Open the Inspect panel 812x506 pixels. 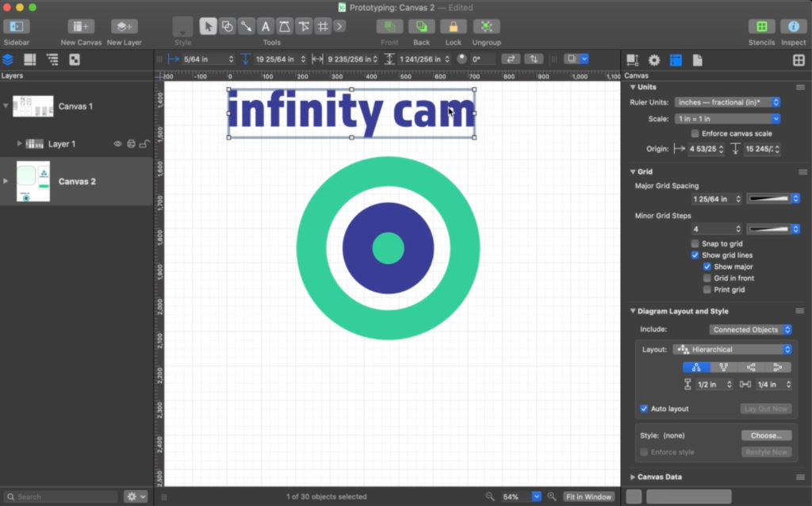pos(793,26)
